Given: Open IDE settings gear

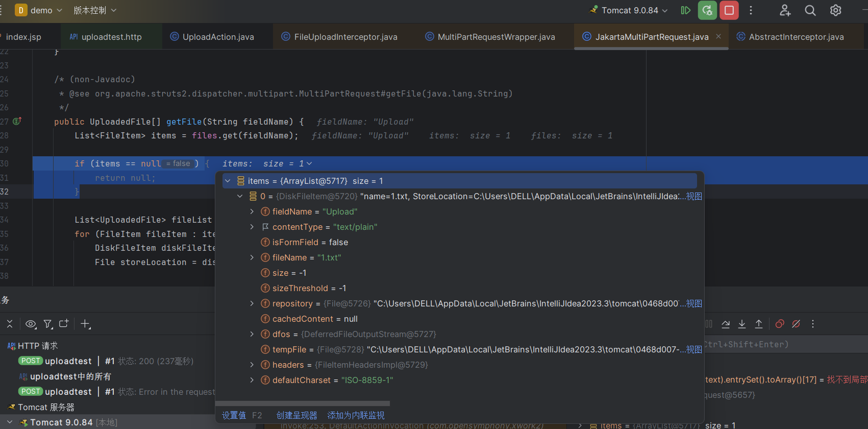Looking at the screenshot, I should 835,10.
